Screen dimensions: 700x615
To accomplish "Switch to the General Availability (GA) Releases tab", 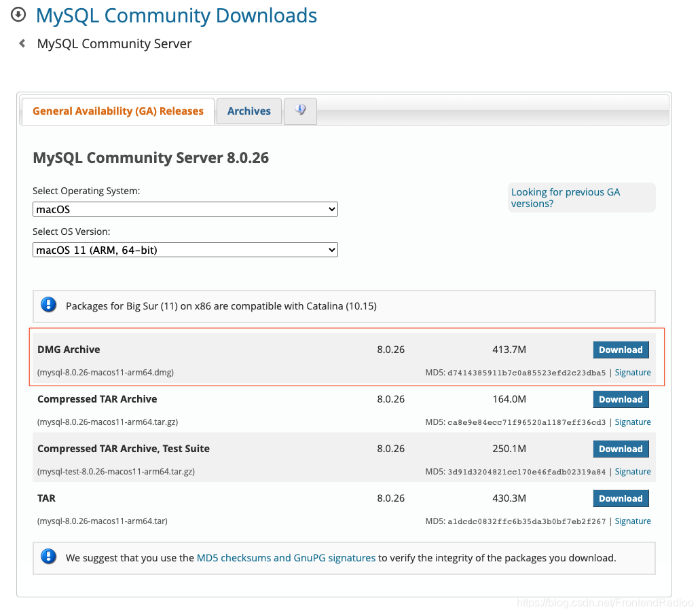I will click(x=118, y=111).
